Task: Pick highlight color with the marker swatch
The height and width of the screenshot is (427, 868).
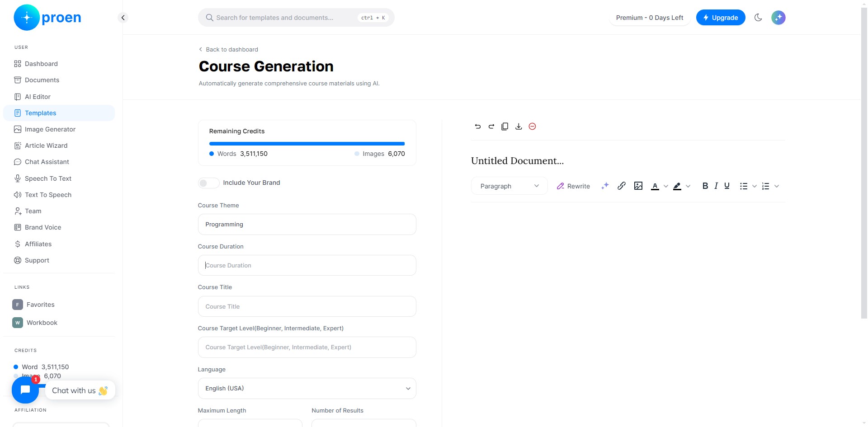Action: [677, 186]
